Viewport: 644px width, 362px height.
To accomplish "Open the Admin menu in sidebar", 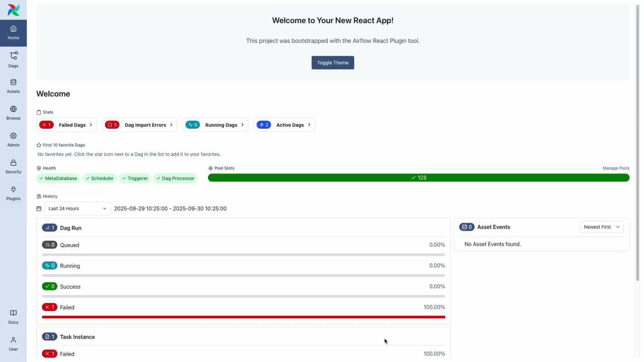I will [13, 140].
